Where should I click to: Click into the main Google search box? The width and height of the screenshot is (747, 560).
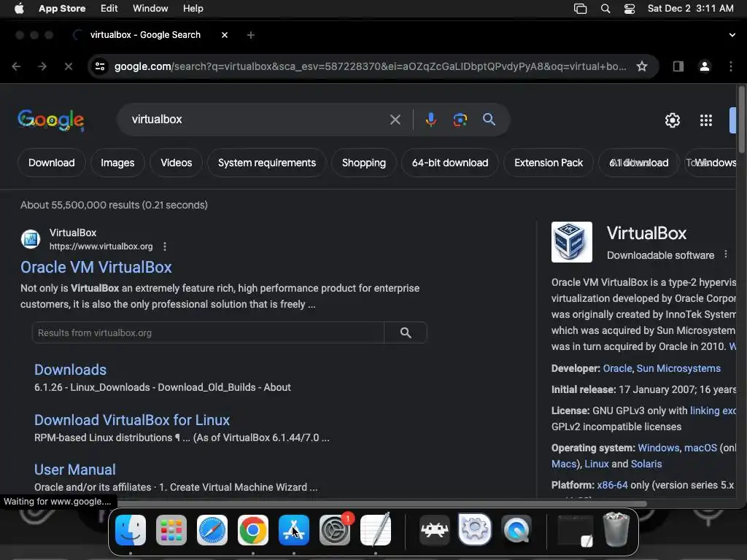pyautogui.click(x=258, y=120)
